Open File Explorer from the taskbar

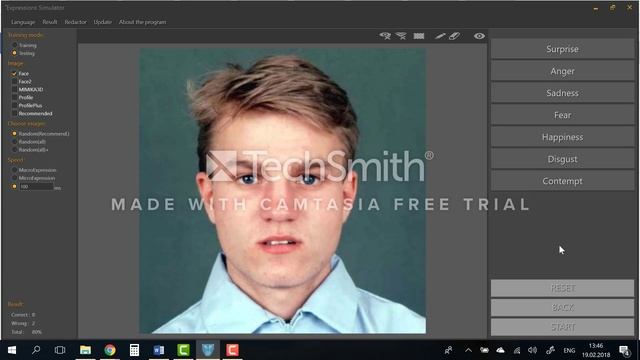tap(85, 350)
